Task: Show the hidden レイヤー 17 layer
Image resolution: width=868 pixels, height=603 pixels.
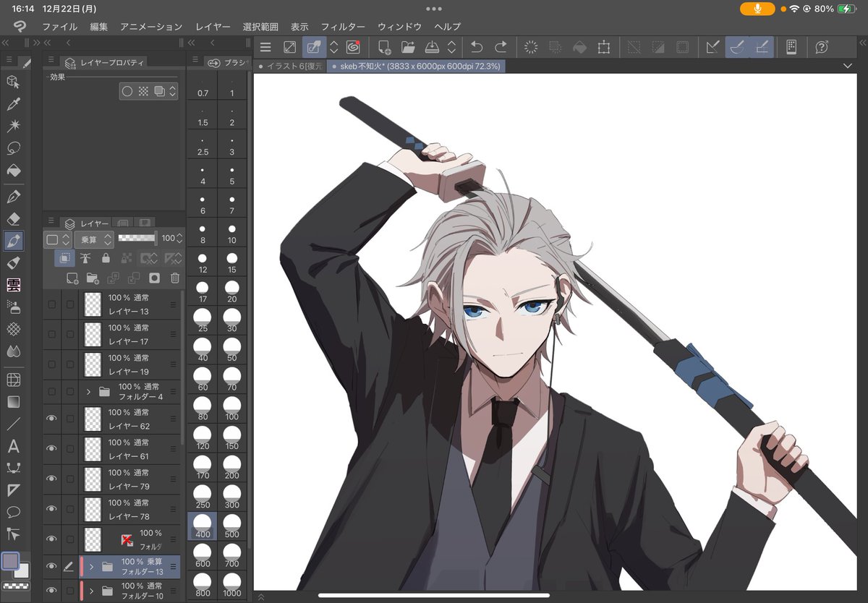Action: point(51,335)
